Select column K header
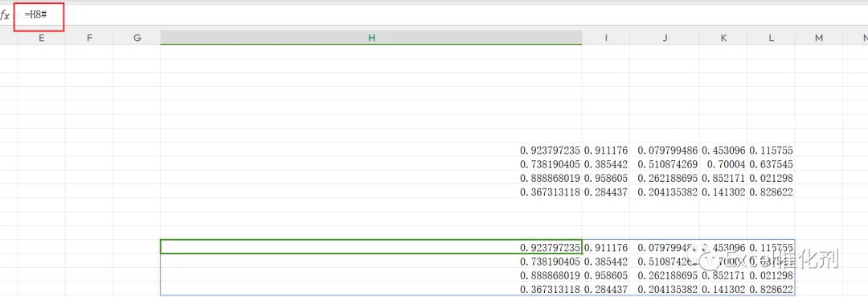 (x=723, y=38)
